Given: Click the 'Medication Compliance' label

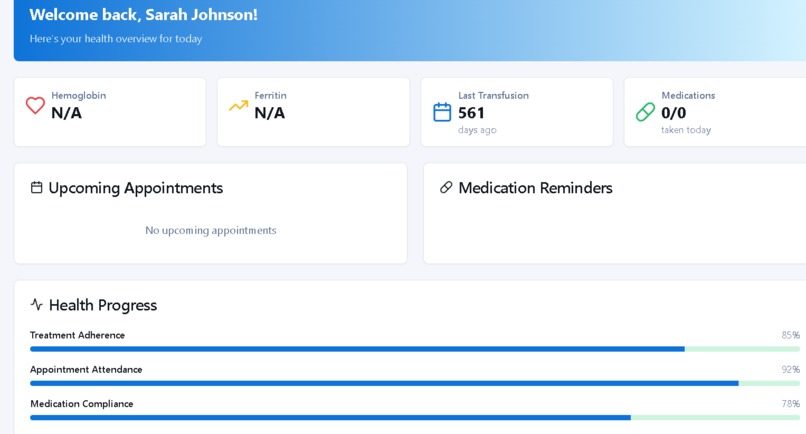Looking at the screenshot, I should click(x=81, y=404).
